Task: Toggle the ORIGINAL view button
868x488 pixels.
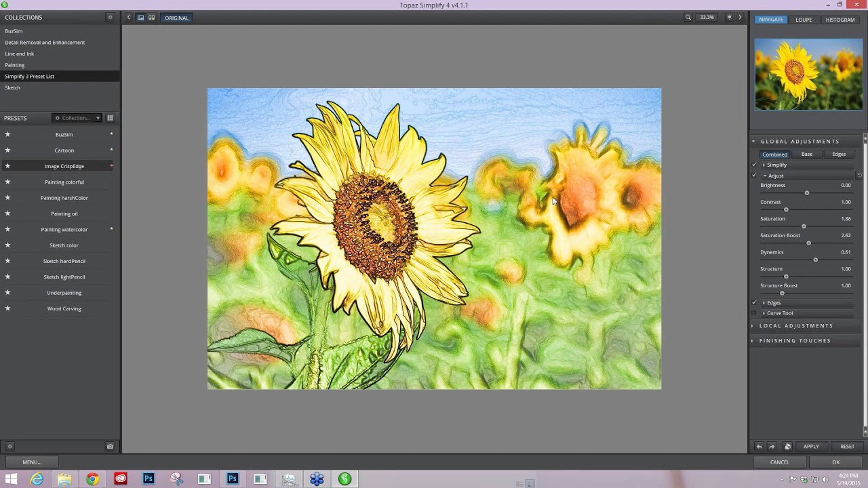Action: [176, 18]
